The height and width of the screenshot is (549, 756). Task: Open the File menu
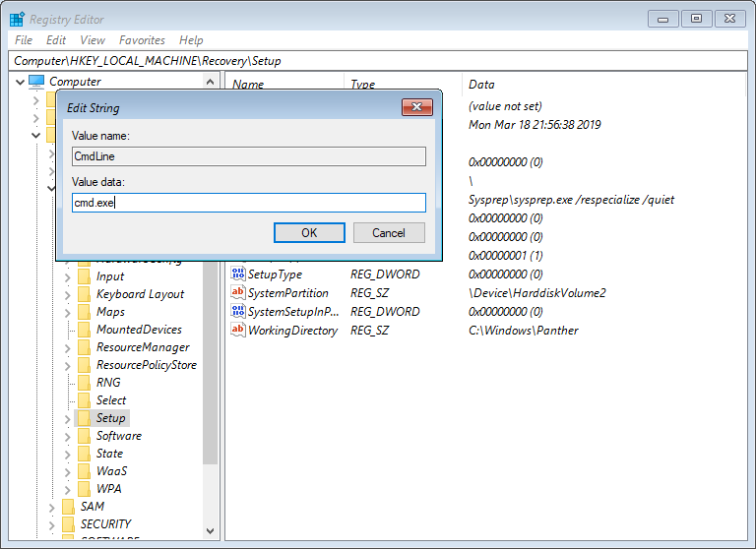(24, 40)
